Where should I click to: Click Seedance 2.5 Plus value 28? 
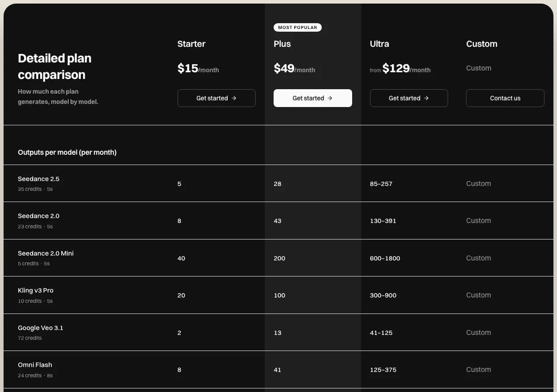coord(278,184)
